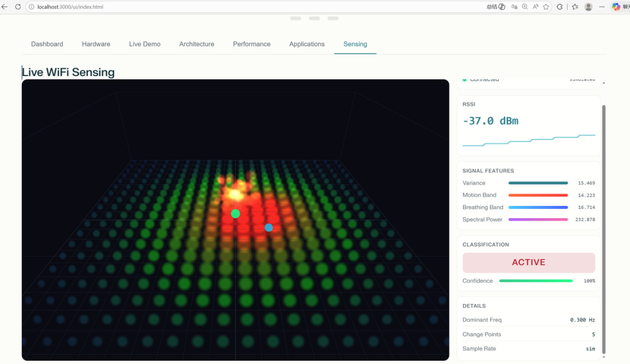Image resolution: width=630 pixels, height=364 pixels.
Task: Open the favorites list panel
Action: tap(575, 7)
